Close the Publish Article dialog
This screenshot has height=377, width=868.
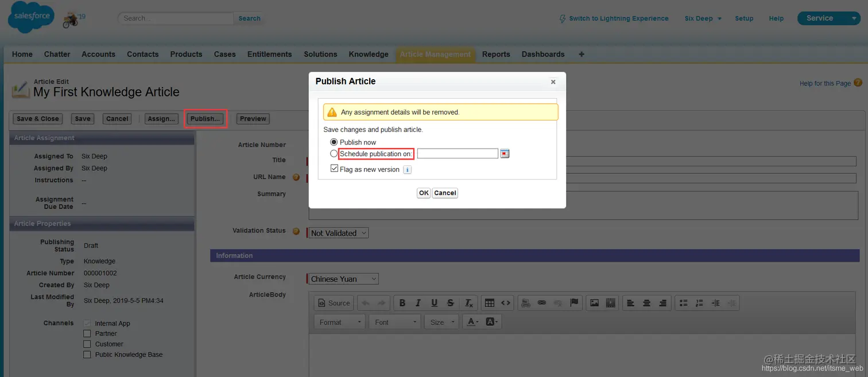pyautogui.click(x=553, y=82)
